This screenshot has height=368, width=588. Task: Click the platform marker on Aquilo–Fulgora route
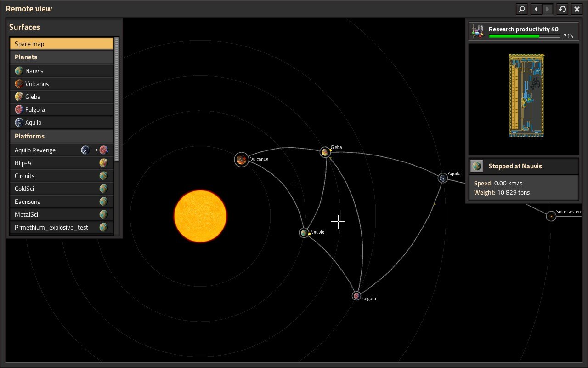(435, 204)
